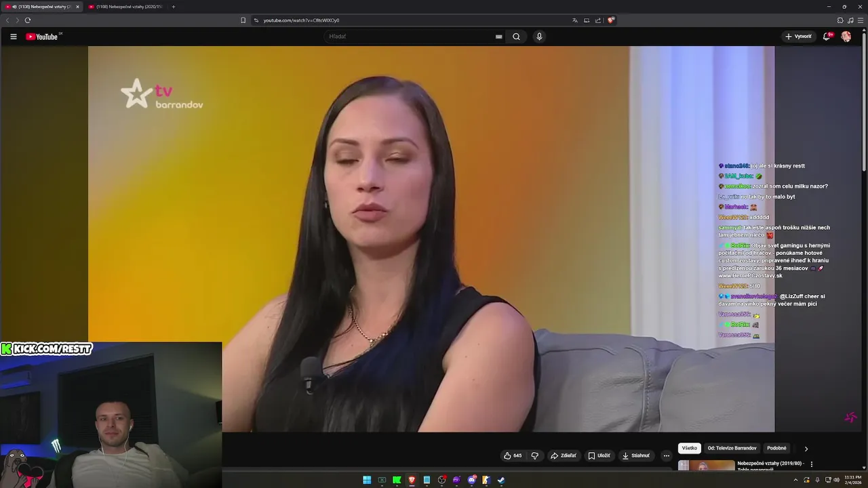Screen dimensions: 868x488
Task: Save the video with Uložiť
Action: pos(599,455)
